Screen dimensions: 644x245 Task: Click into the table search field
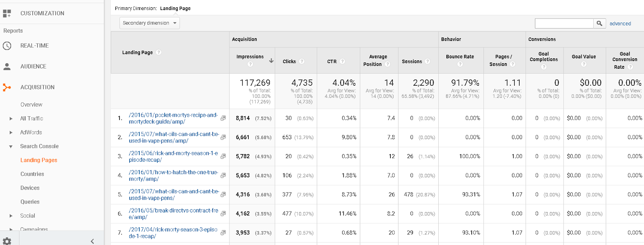564,23
